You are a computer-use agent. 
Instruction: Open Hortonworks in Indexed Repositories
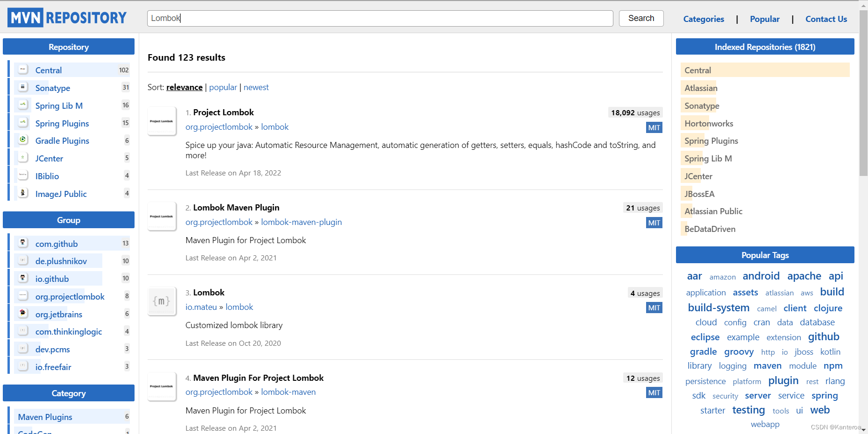coord(709,124)
